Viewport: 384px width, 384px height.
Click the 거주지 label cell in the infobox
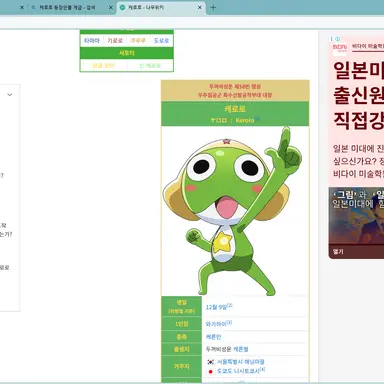point(181,366)
